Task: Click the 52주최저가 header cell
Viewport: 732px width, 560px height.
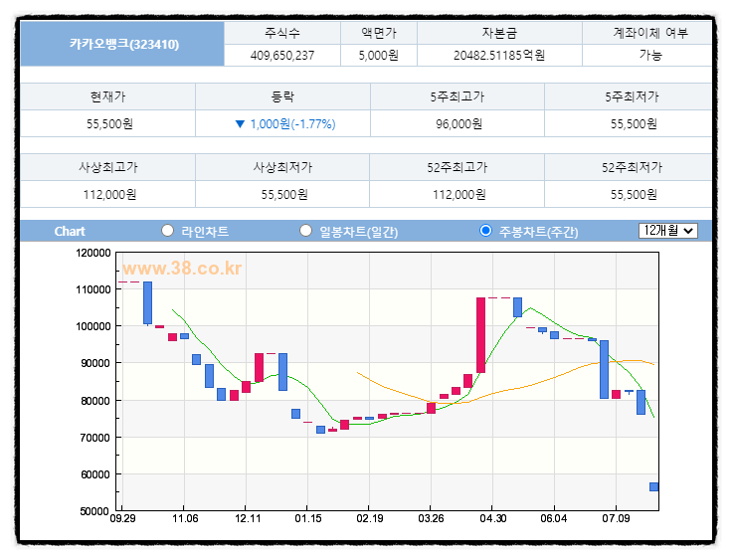Action: (629, 167)
